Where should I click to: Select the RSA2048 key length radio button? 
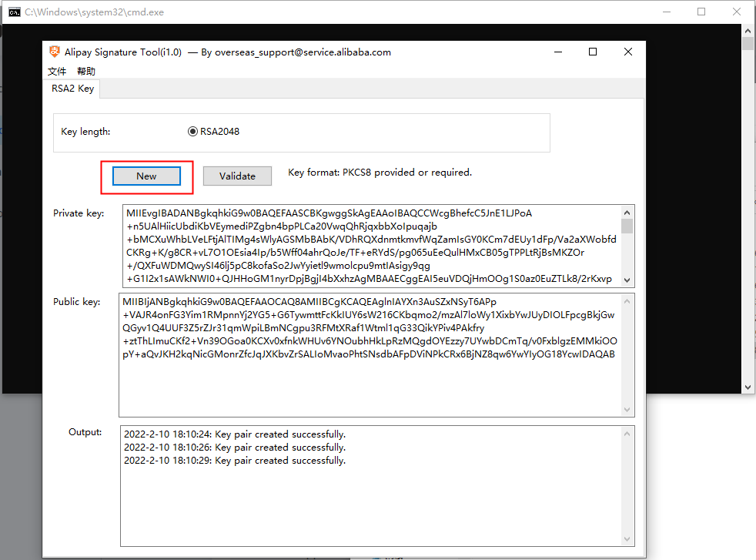point(193,132)
